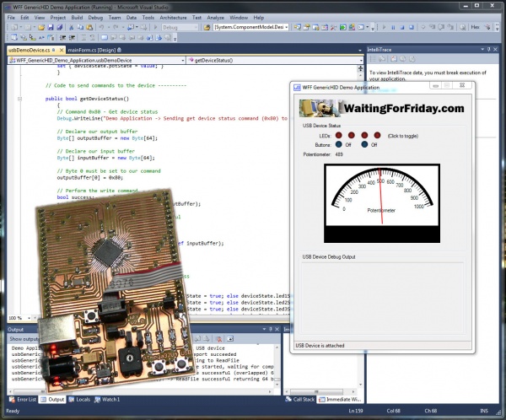
Task: Open the Debug menu
Action: (x=95, y=18)
